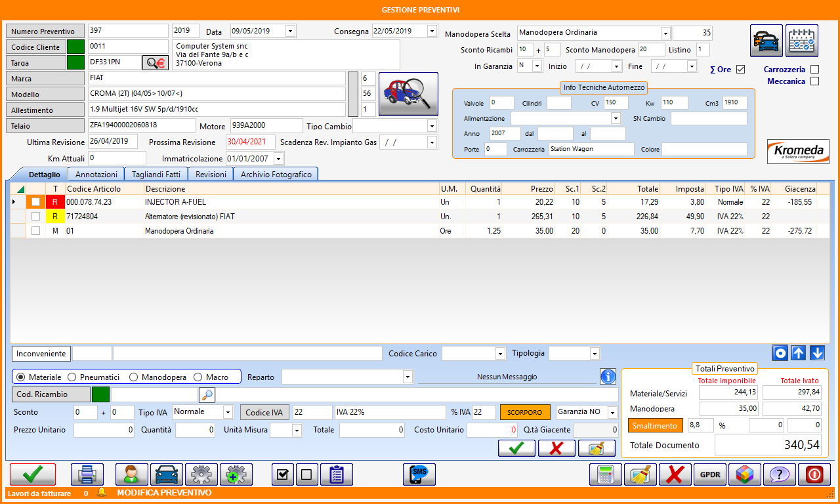The height and width of the screenshot is (504, 840).
Task: Click the red power exit icon
Action: tap(814, 474)
